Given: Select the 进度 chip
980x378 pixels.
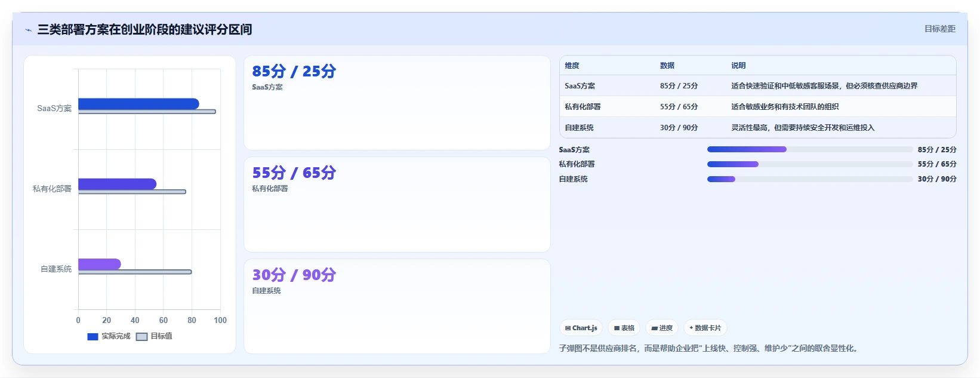Looking at the screenshot, I should (x=662, y=328).
